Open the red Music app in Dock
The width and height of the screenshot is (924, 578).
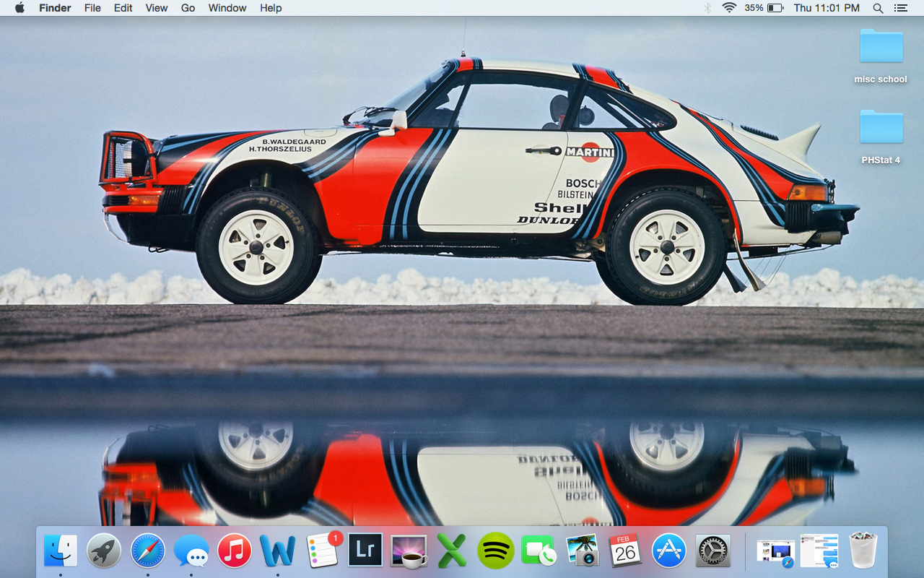(235, 551)
